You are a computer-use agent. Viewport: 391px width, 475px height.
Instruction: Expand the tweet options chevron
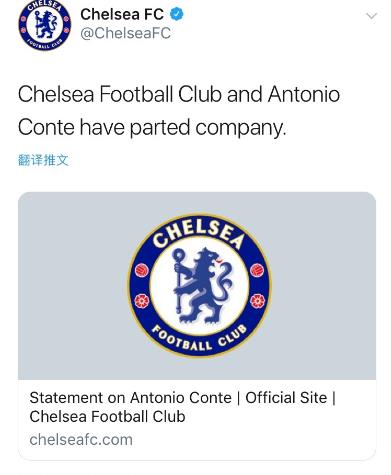[371, 16]
